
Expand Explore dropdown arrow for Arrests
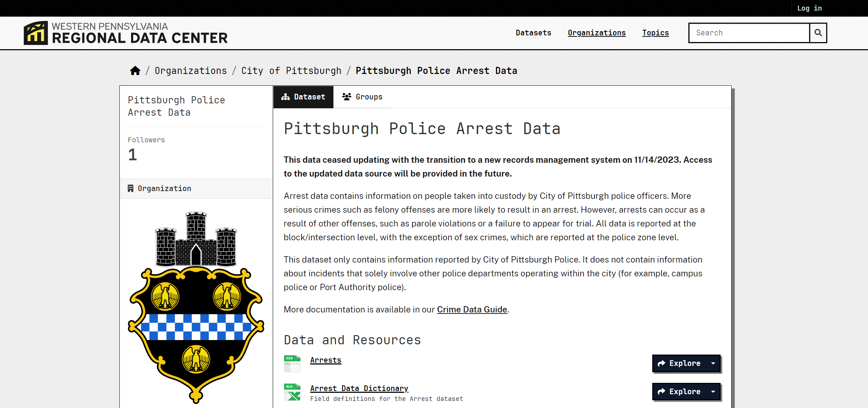pyautogui.click(x=713, y=363)
